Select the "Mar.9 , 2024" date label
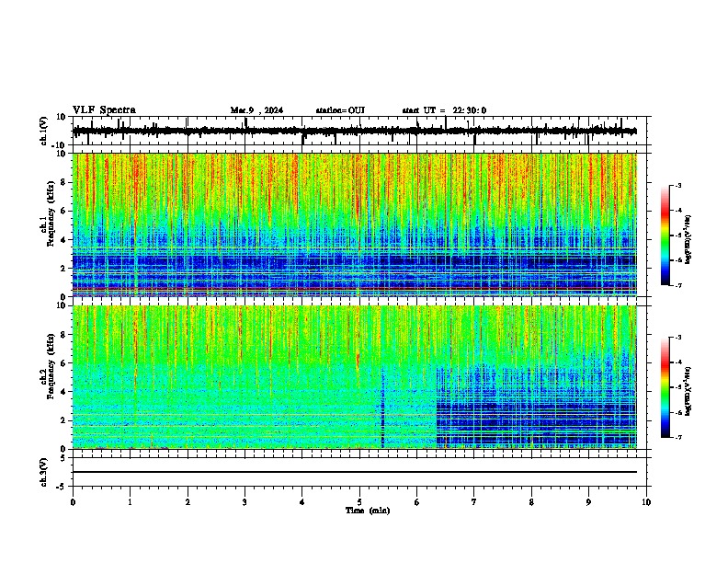 coord(256,110)
